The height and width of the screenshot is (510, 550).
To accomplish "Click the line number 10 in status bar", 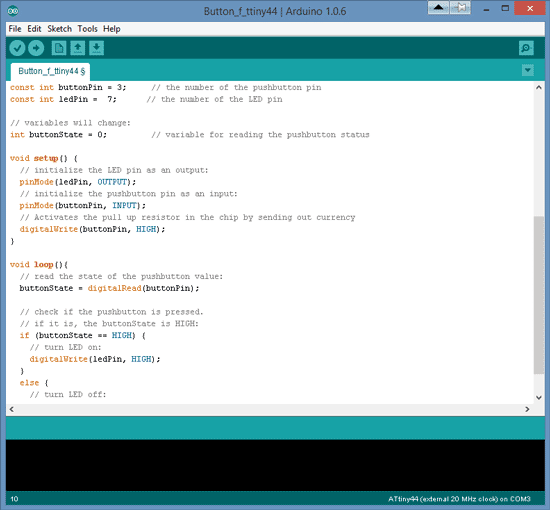I will click(x=14, y=499).
